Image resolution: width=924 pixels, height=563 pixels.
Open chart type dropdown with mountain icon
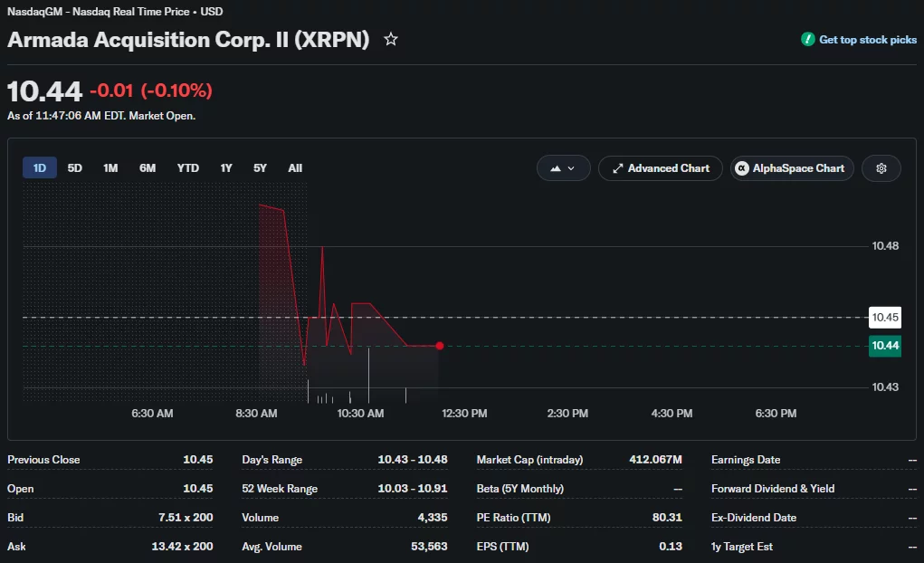563,168
